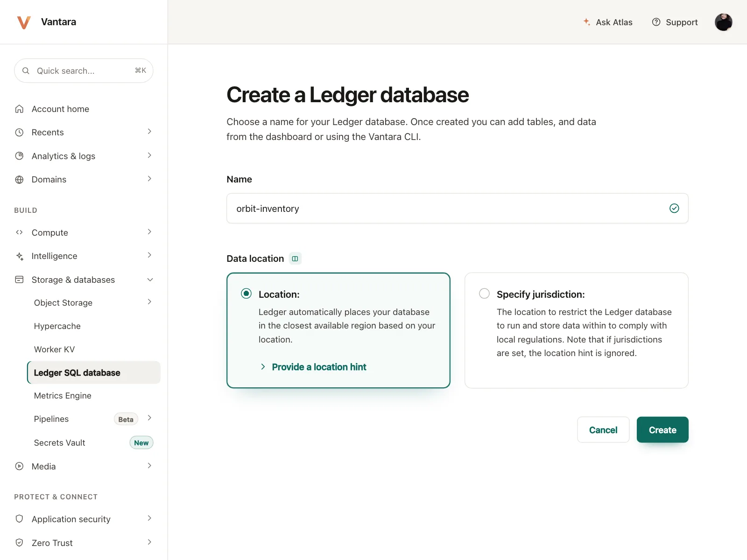Click the Support question mark icon

click(656, 22)
